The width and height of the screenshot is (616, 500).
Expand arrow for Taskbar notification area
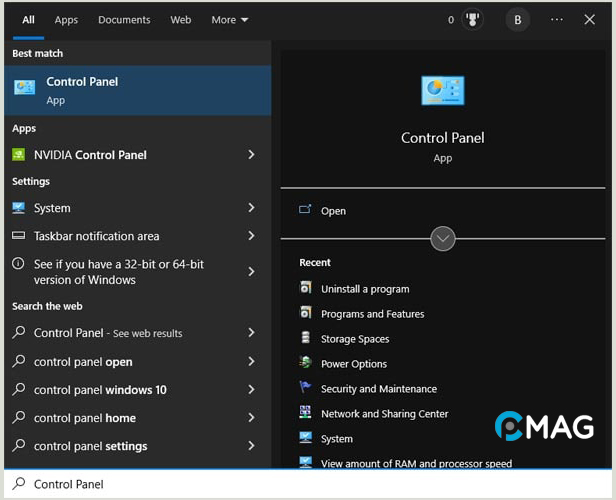point(251,236)
